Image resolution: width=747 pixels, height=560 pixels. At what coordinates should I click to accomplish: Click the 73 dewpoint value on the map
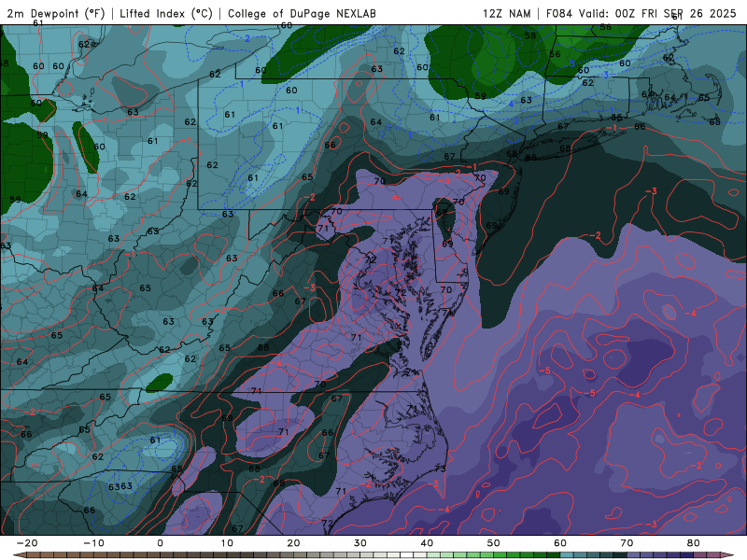point(440,469)
